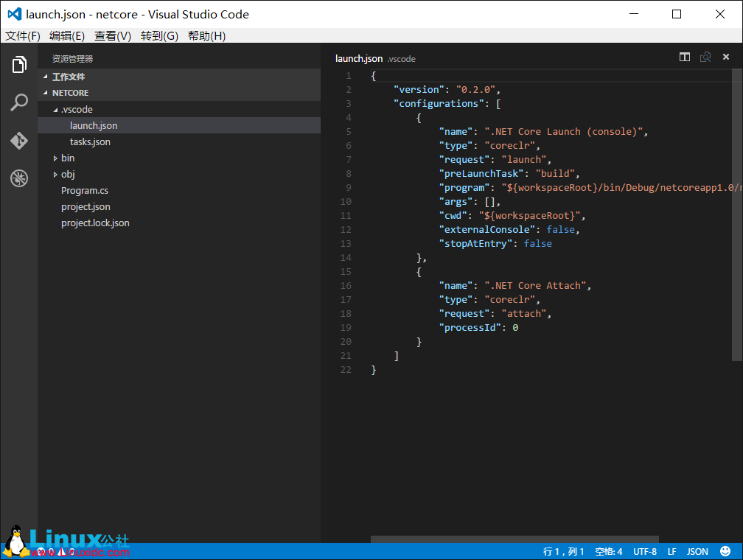Split the editor using the title bar icon
Viewport: 743px width, 560px height.
(x=684, y=57)
